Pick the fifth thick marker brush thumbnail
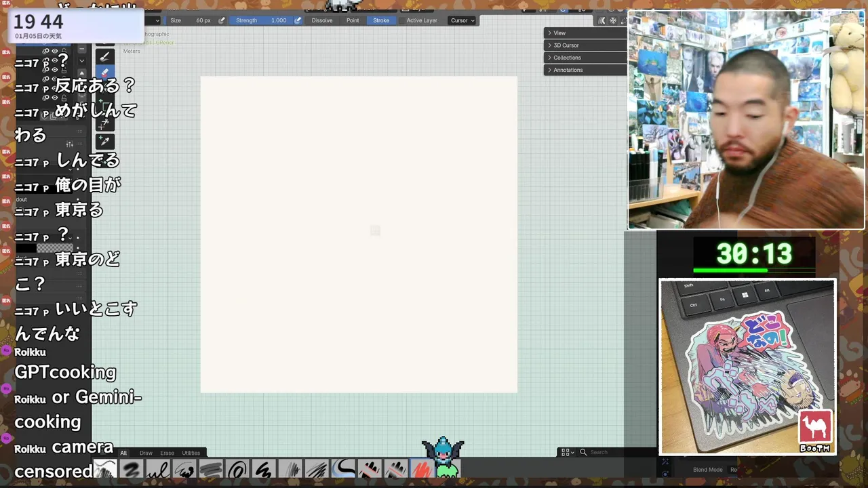868x488 pixels. 211,469
